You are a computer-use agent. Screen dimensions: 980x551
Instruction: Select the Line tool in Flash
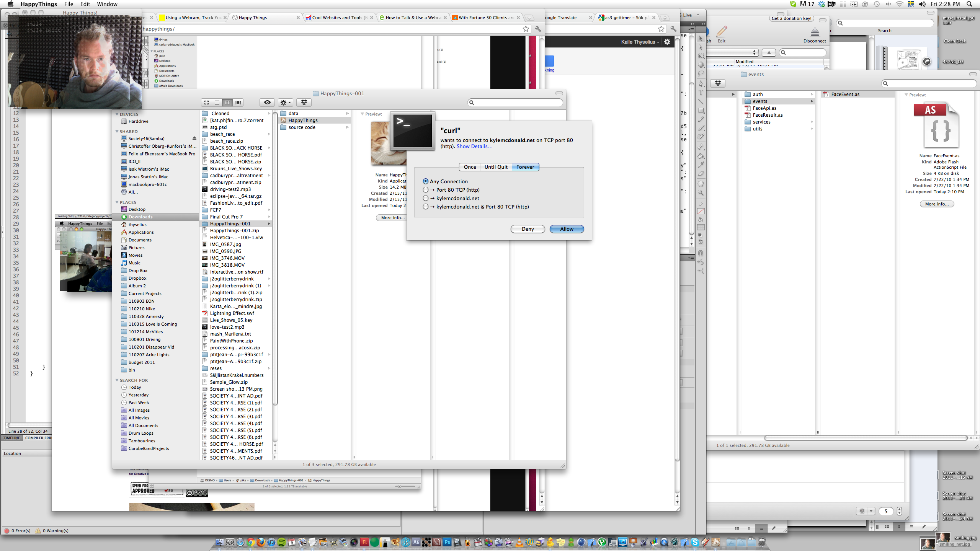(x=701, y=101)
